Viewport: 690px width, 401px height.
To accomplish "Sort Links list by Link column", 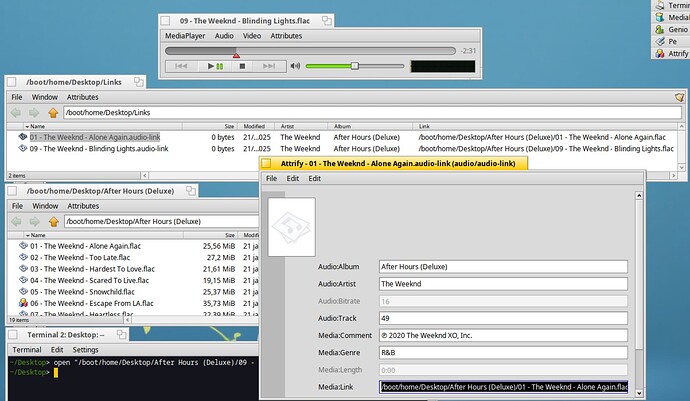I will pyautogui.click(x=545, y=126).
